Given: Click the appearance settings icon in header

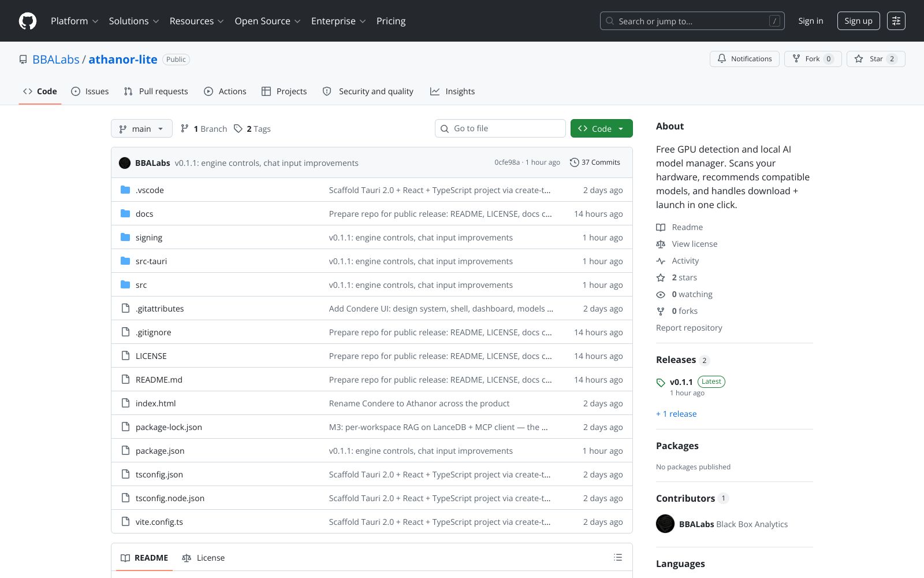Looking at the screenshot, I should [896, 21].
